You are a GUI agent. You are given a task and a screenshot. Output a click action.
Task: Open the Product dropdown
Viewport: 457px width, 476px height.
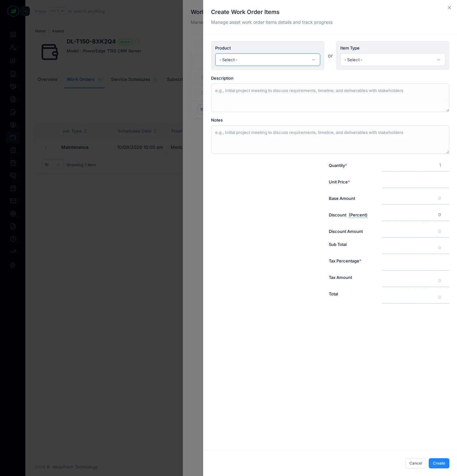[x=268, y=60]
